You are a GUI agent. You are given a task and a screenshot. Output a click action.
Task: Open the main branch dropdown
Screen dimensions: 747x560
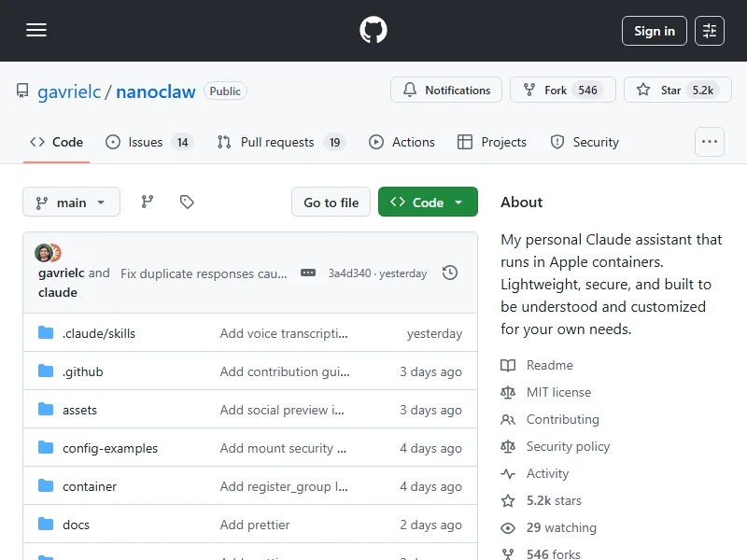(x=72, y=203)
